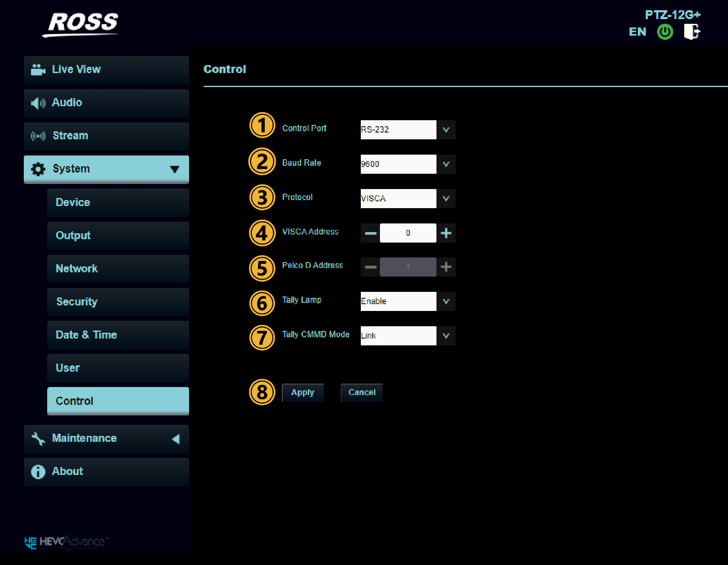Click the VISCA Address value field

coord(408,233)
